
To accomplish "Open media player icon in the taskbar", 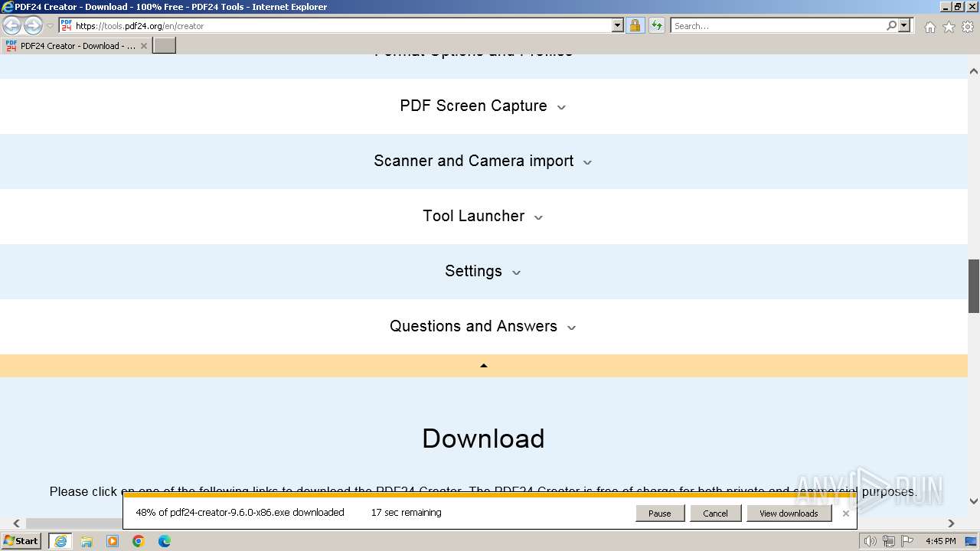I will [x=113, y=541].
